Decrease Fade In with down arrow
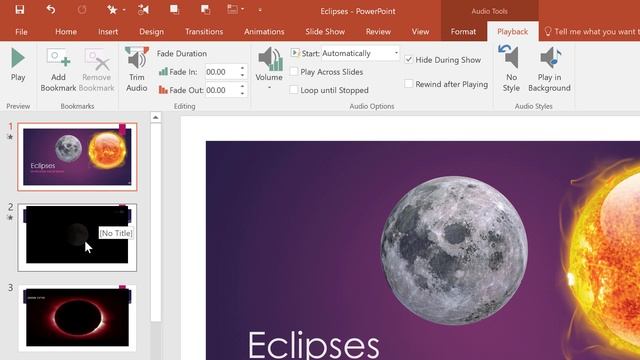640x360 pixels. click(242, 76)
